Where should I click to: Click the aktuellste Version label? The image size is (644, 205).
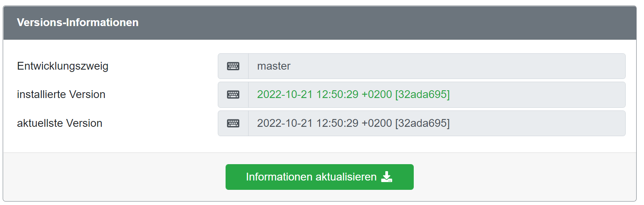(60, 123)
